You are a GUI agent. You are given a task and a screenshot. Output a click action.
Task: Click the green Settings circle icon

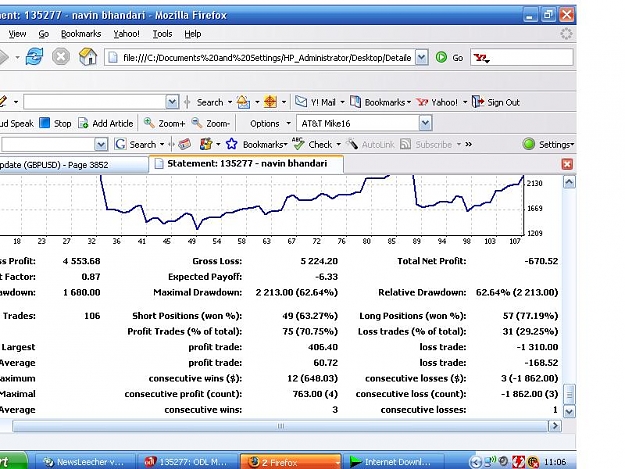(x=529, y=144)
